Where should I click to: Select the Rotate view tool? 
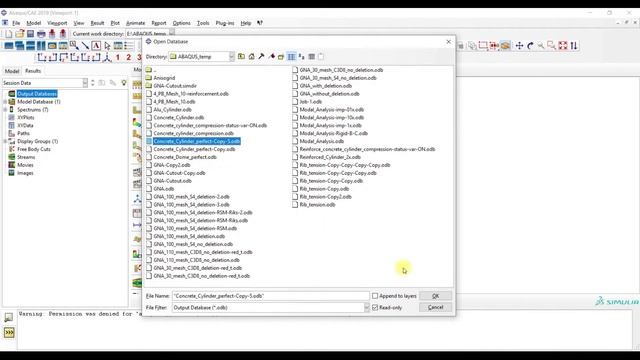click(x=530, y=46)
